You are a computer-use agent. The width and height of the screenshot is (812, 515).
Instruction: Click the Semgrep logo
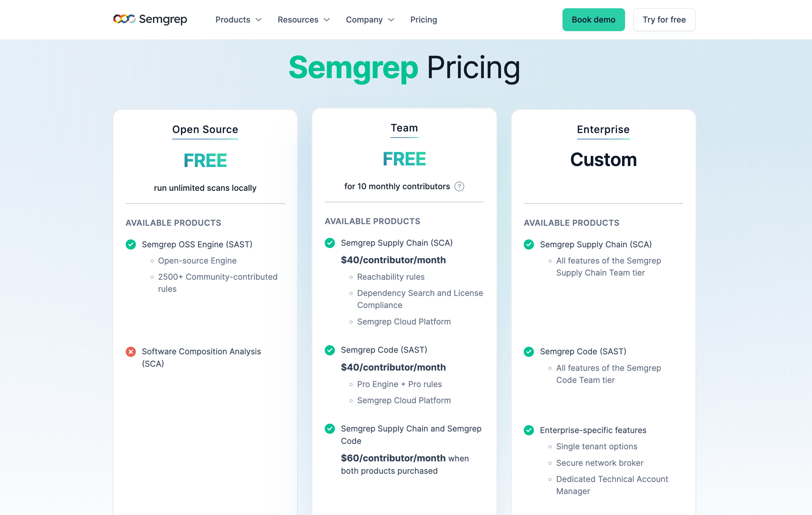pyautogui.click(x=150, y=20)
